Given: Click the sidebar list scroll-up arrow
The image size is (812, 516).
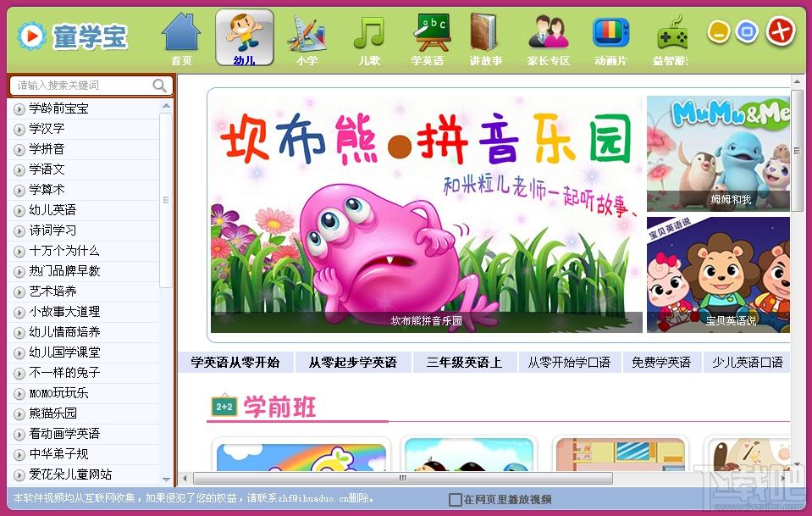Looking at the screenshot, I should tap(166, 106).
